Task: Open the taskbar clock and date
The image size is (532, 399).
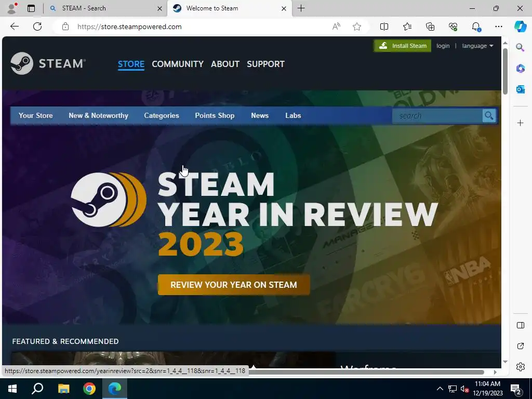Action: click(x=487, y=389)
